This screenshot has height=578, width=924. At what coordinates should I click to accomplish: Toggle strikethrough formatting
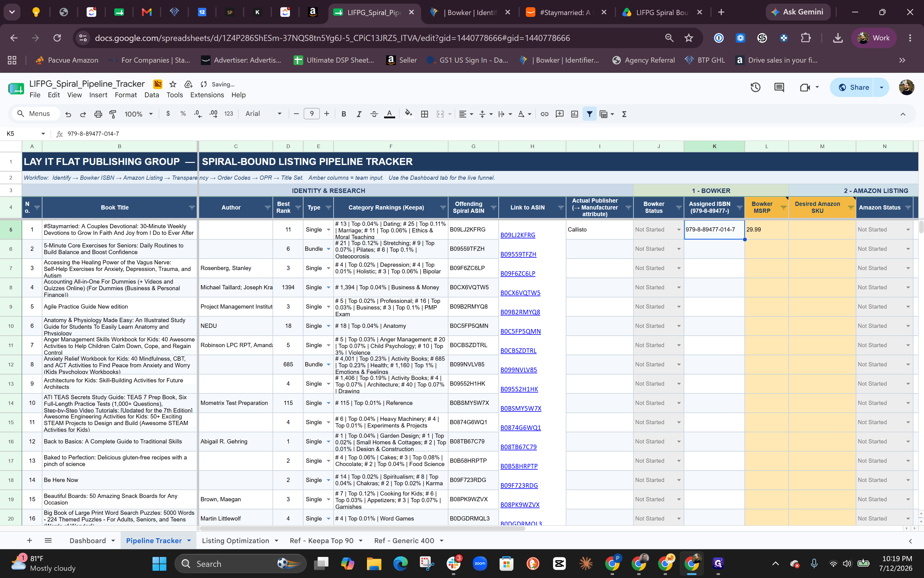pyautogui.click(x=374, y=114)
